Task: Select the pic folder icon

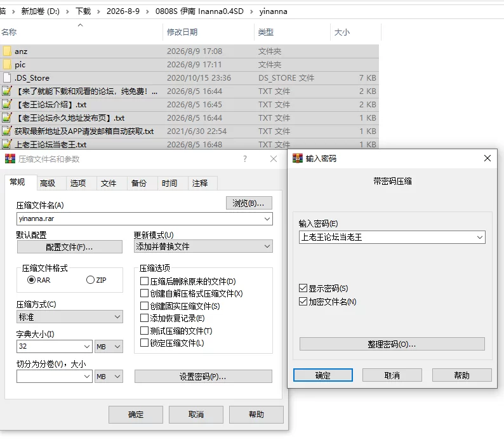Action: tap(7, 65)
